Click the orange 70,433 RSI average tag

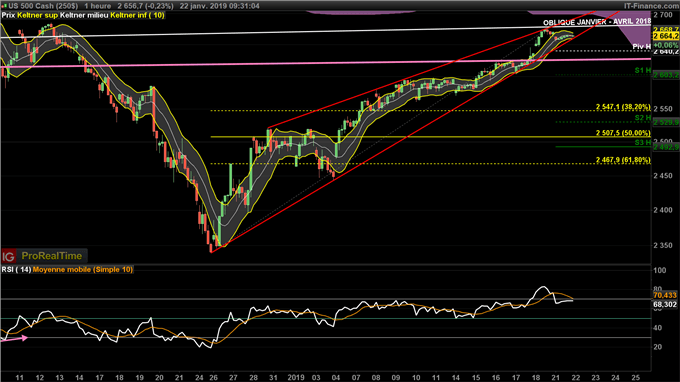click(665, 295)
